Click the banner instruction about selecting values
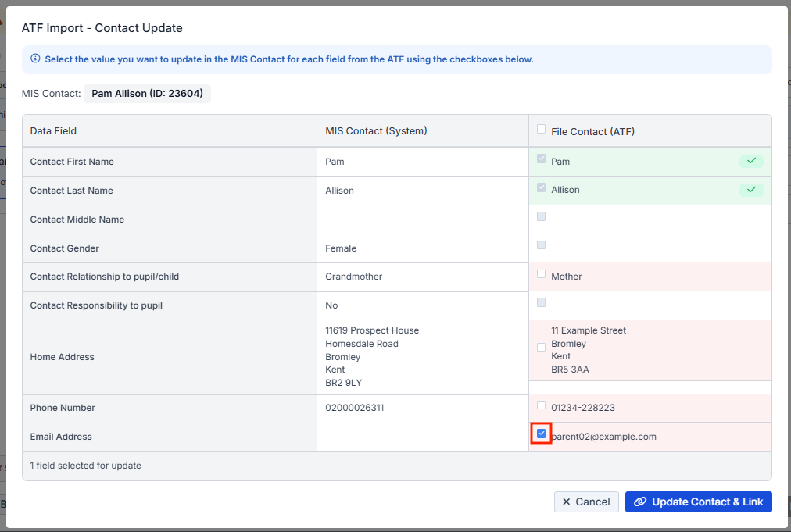 pos(289,59)
